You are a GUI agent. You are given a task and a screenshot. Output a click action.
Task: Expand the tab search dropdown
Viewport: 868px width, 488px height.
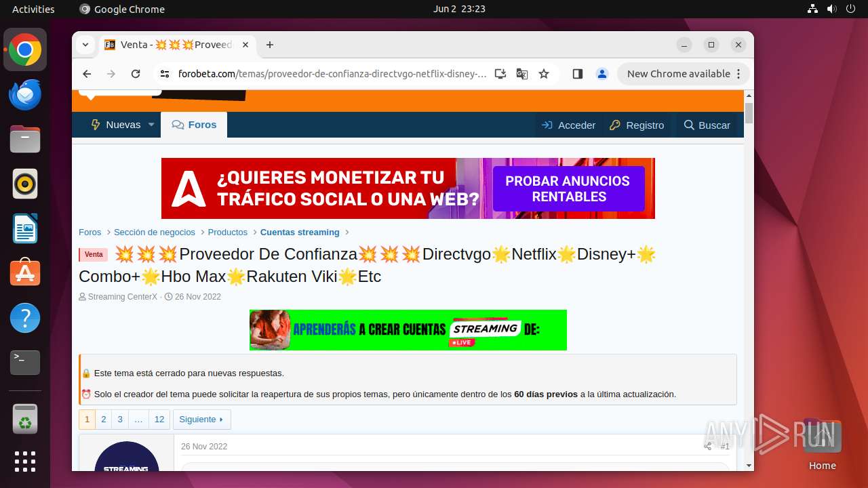85,45
